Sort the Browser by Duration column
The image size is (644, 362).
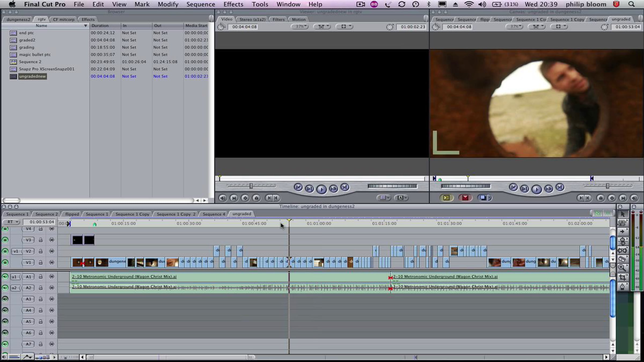pos(105,26)
